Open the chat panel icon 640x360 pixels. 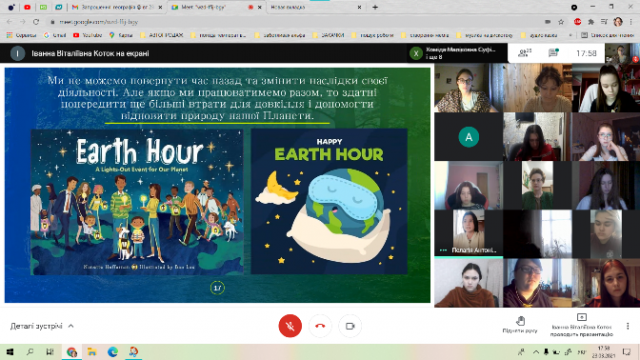click(x=553, y=53)
